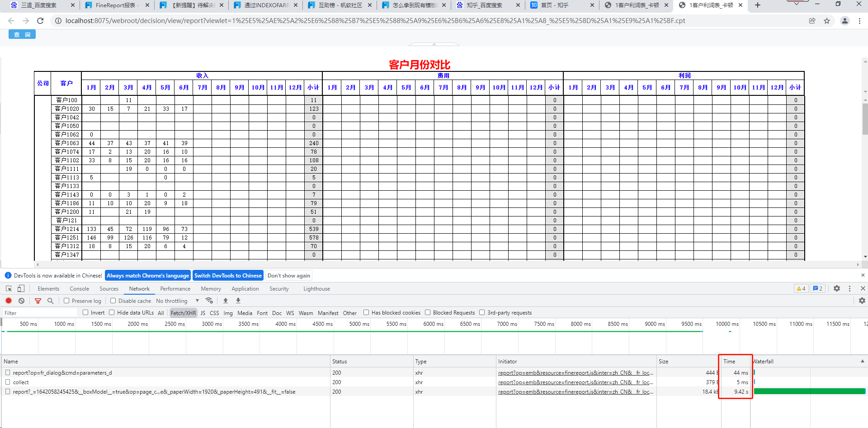Screen dimensions: 868x428
Task: Click Switch DevTools to Chinese button
Action: [228, 276]
